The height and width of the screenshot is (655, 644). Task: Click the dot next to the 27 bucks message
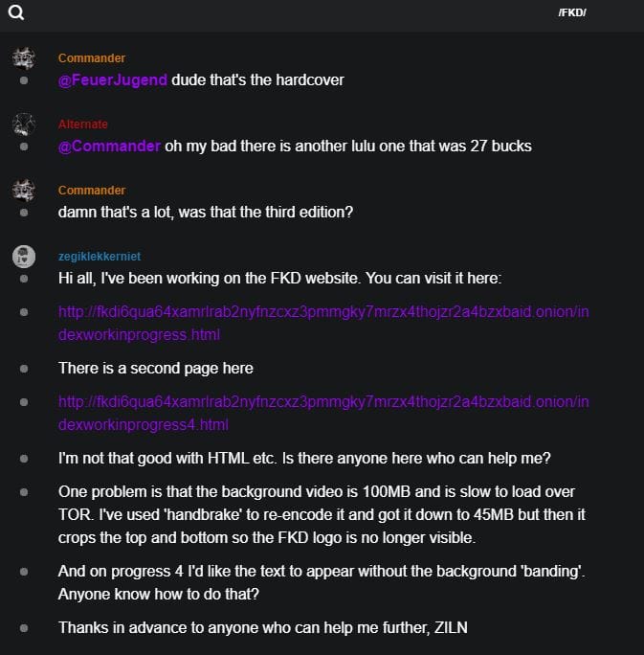tap(24, 147)
